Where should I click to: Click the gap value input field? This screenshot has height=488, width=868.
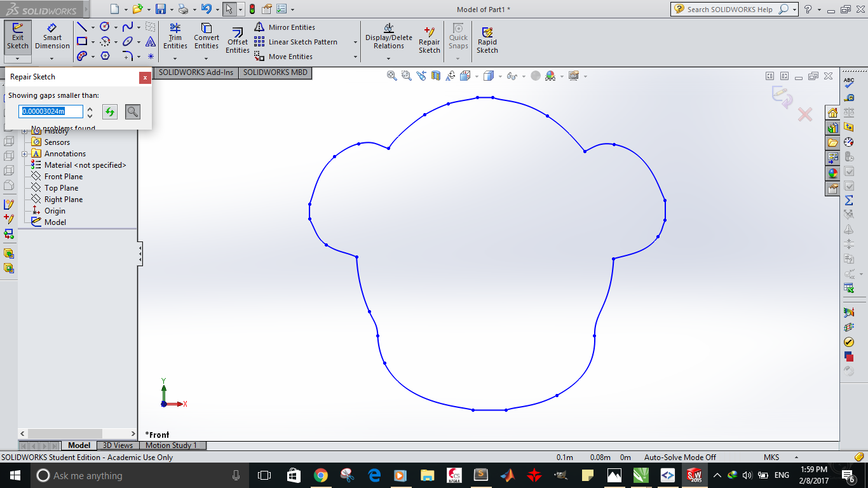click(51, 111)
